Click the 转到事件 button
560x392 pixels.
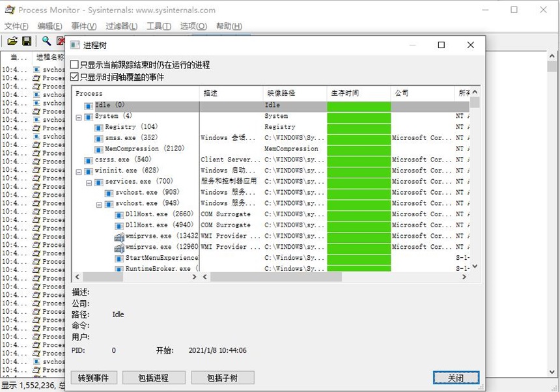93,378
